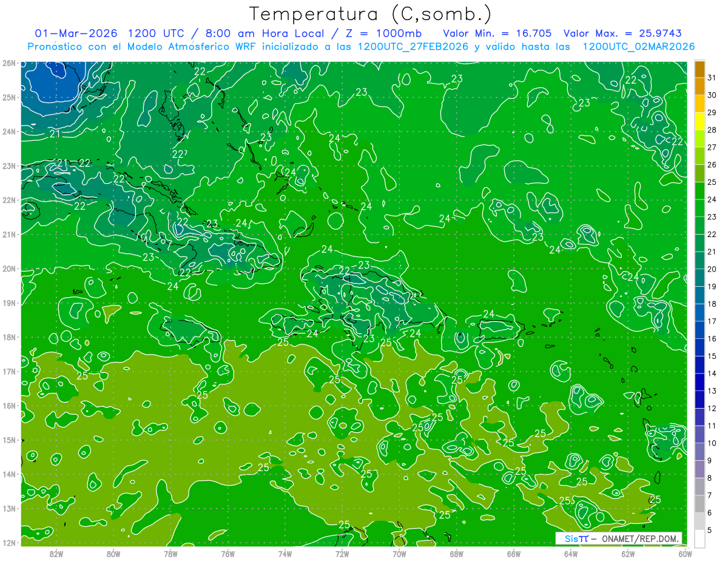Click the '1200UTC_02MAR2026' valid-until text
The image size is (728, 562).
pos(639,46)
